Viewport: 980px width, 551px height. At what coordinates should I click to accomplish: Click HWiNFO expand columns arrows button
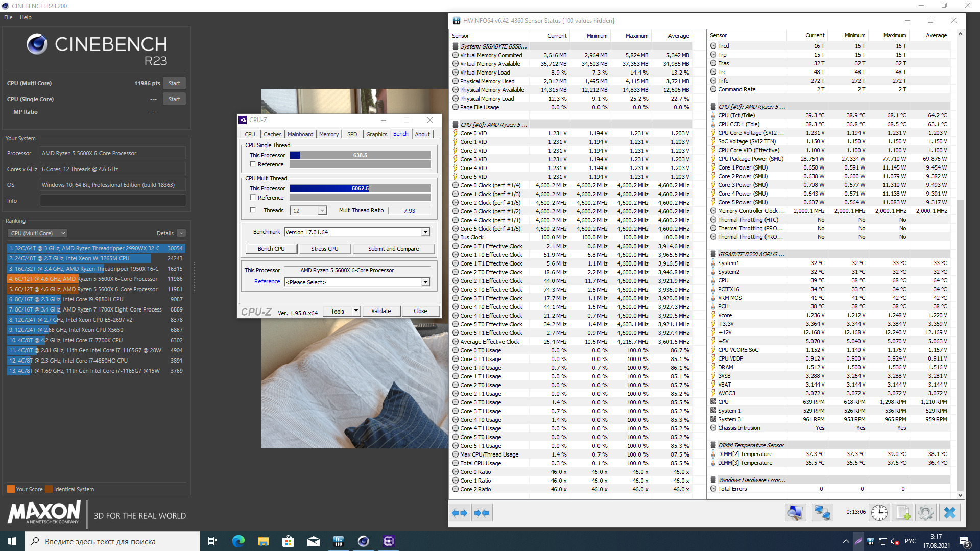pos(460,513)
